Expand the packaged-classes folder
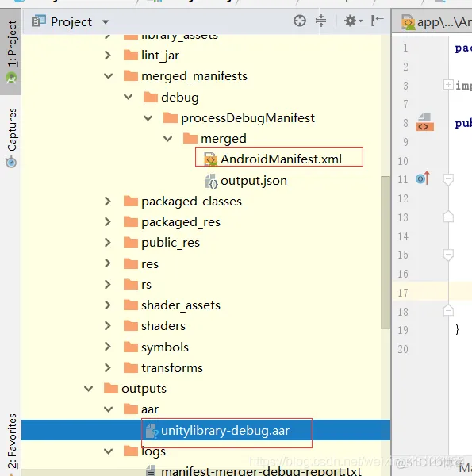The width and height of the screenshot is (472, 476). 107,201
